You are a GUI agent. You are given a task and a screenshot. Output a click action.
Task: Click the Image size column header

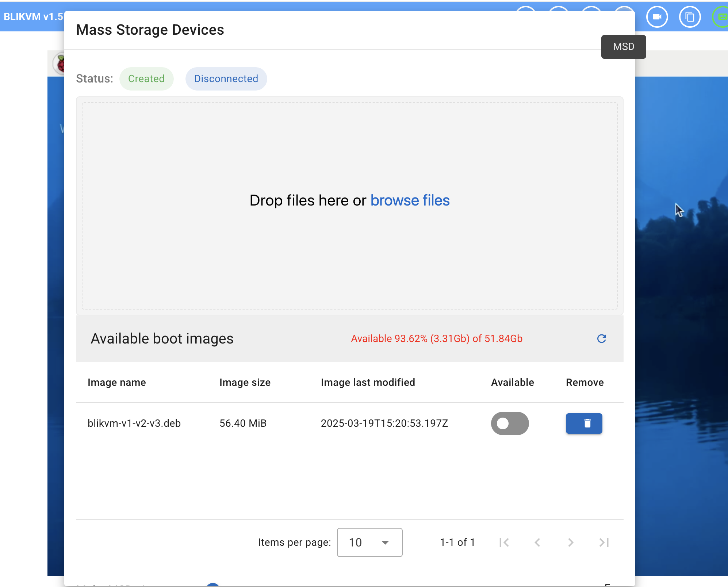click(245, 382)
